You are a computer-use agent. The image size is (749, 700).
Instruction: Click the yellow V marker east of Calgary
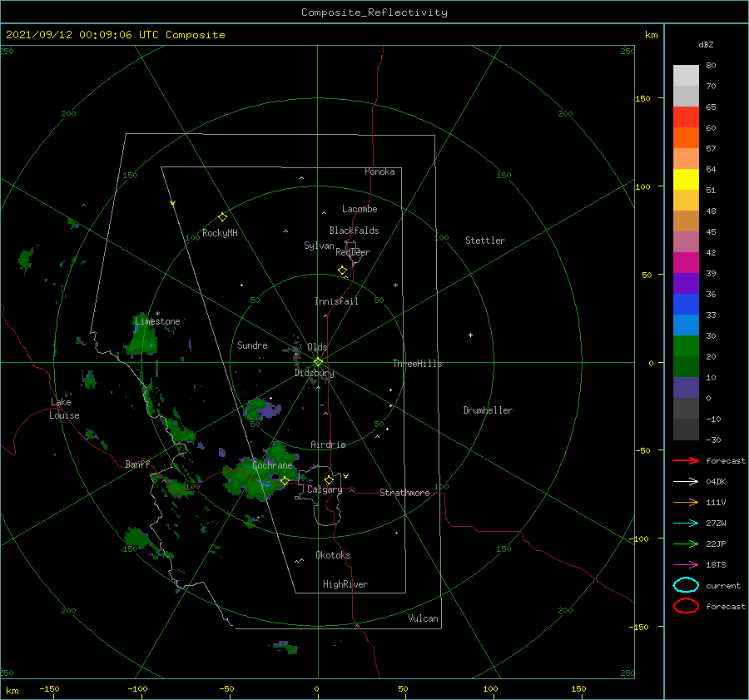point(345,476)
